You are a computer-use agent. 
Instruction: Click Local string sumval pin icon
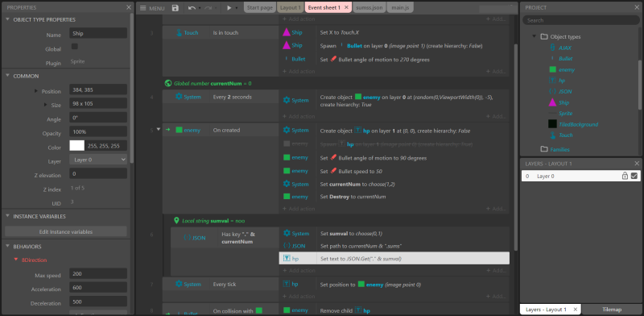[x=177, y=221]
